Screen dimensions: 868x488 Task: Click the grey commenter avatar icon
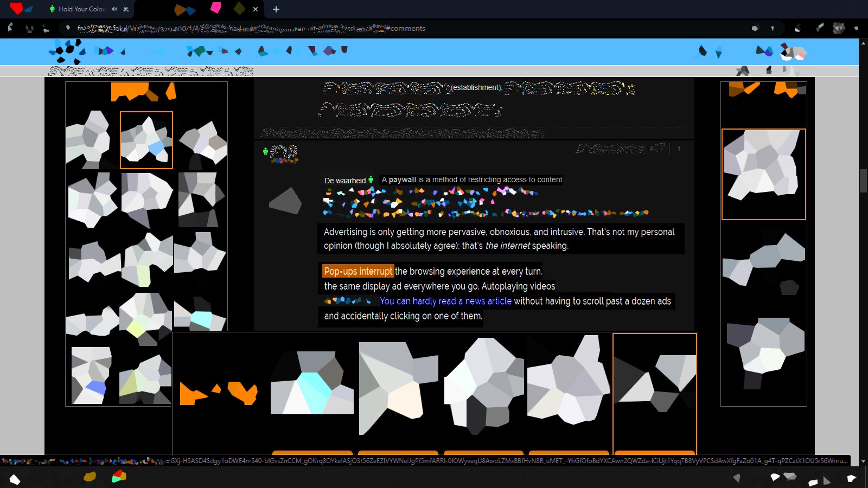tap(285, 201)
